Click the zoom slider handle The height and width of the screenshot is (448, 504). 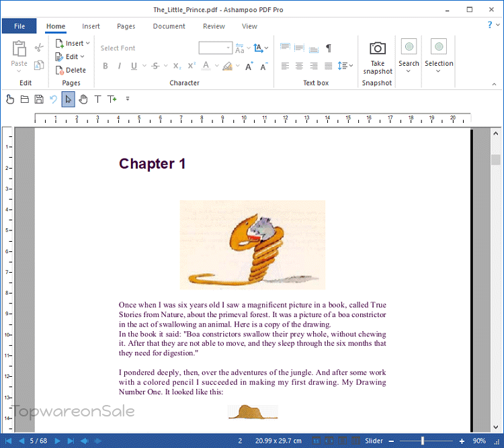(x=423, y=441)
